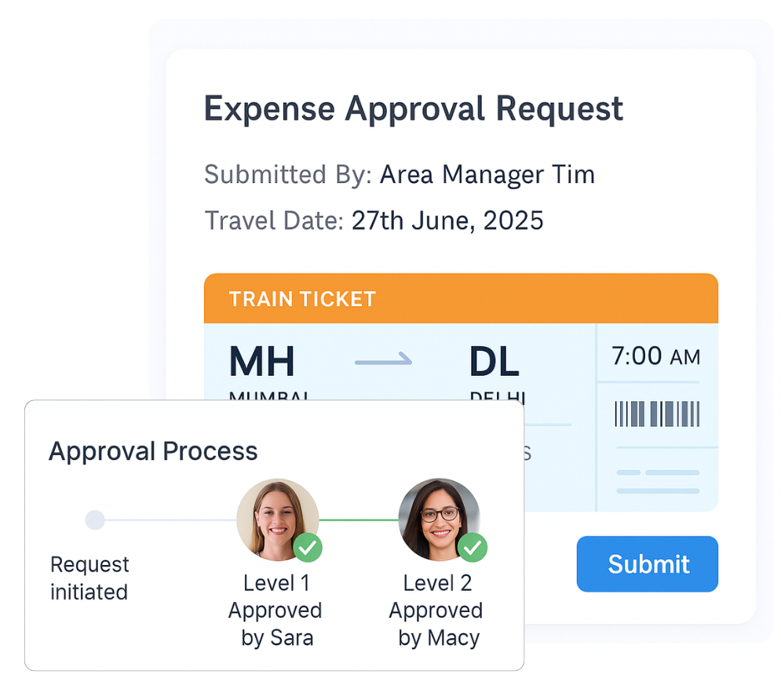This screenshot has width=781, height=700.
Task: Expand the Approval Process panel
Action: pyautogui.click(x=154, y=451)
